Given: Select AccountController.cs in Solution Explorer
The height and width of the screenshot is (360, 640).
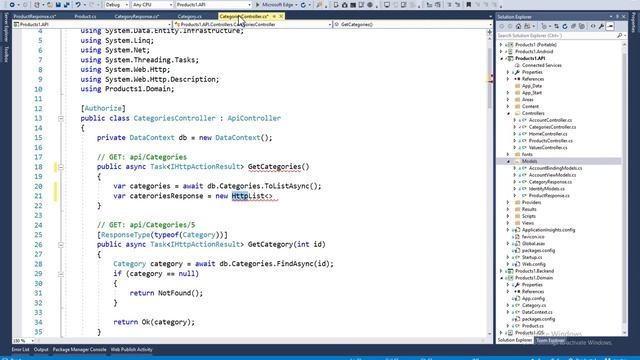Looking at the screenshot, I should 550,120.
